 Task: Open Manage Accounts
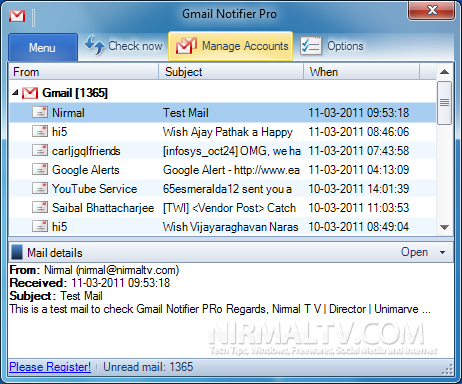tap(231, 46)
